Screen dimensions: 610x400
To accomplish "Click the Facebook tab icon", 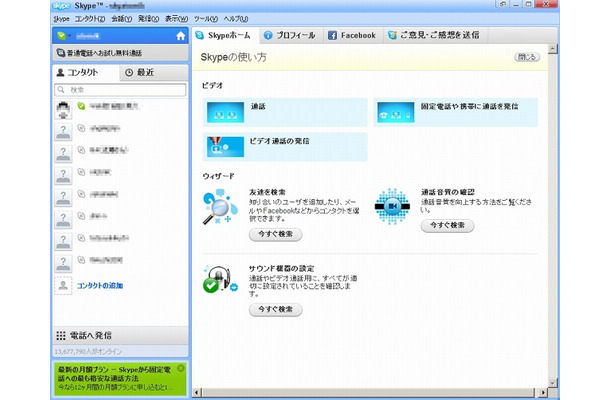I will pos(332,35).
